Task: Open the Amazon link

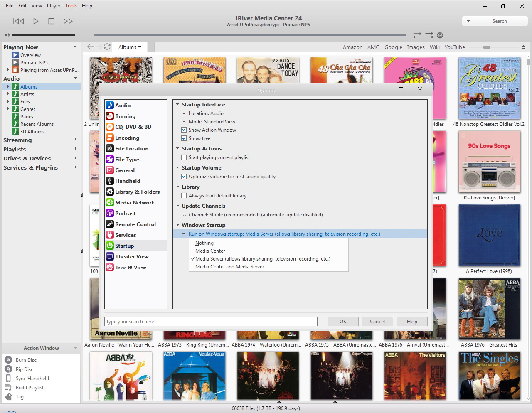Action: coord(352,47)
